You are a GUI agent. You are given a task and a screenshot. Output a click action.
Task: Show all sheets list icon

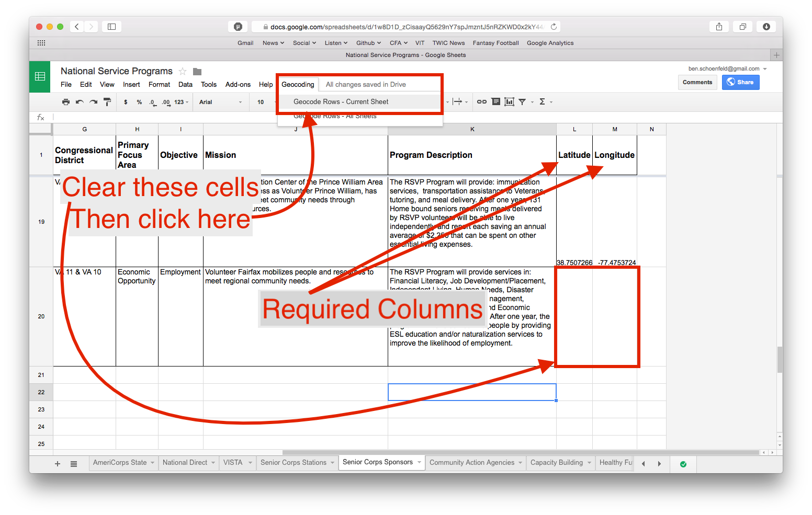coord(74,464)
